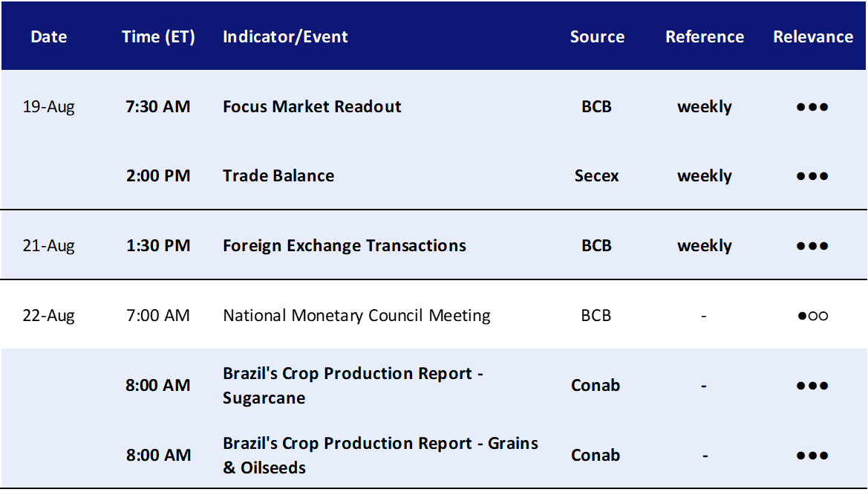Open the Focus Market Readout event
The image size is (868, 495).
(x=312, y=106)
